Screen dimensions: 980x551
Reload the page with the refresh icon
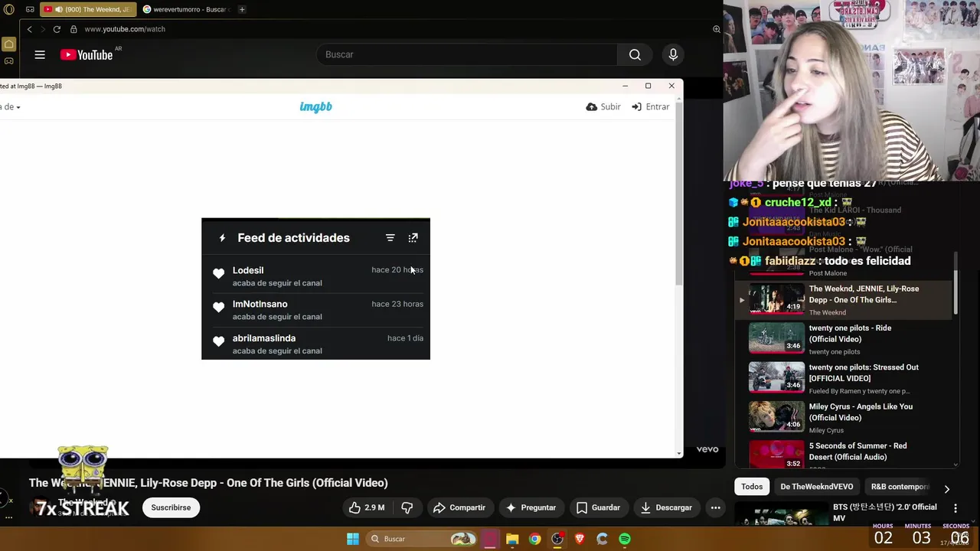coord(57,29)
